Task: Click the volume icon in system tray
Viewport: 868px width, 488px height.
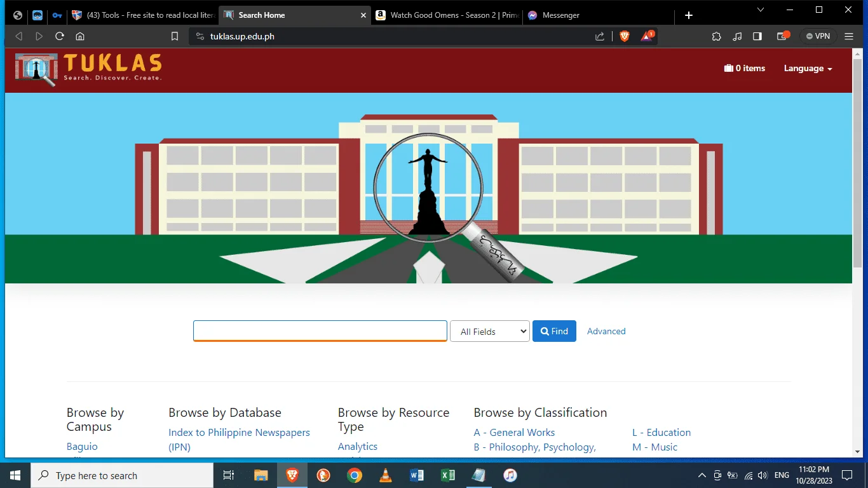Action: 763,475
